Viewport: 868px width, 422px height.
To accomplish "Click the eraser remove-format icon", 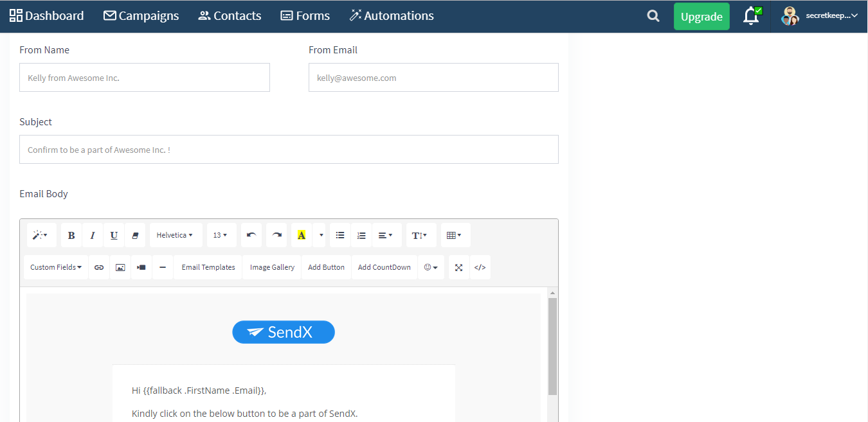I will click(135, 235).
